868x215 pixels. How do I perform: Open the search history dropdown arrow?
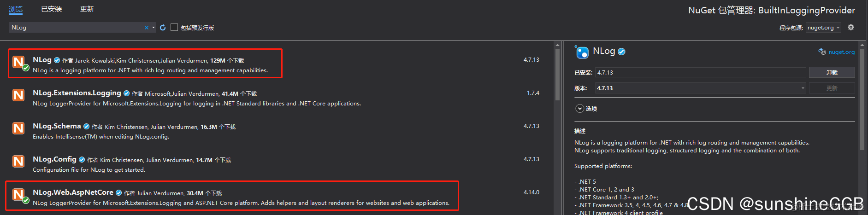(154, 28)
